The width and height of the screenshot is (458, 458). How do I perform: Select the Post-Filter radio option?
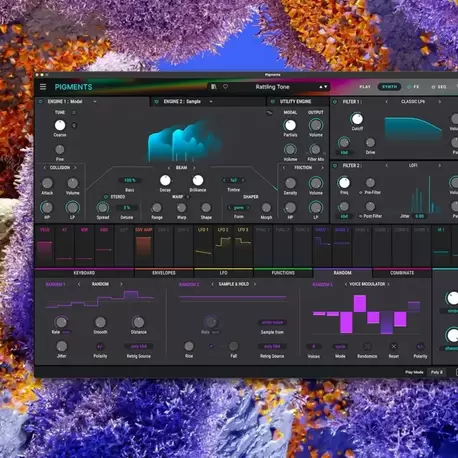360,216
